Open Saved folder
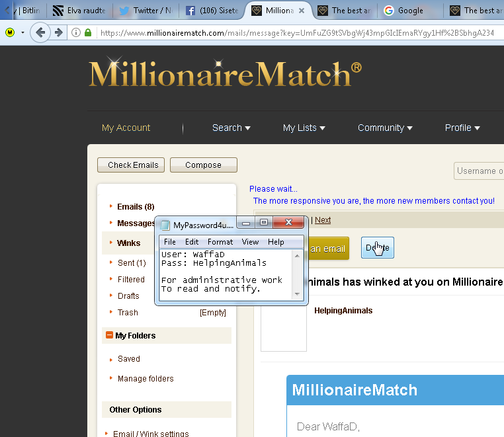Screen dimensions: 504x437 coord(128,358)
